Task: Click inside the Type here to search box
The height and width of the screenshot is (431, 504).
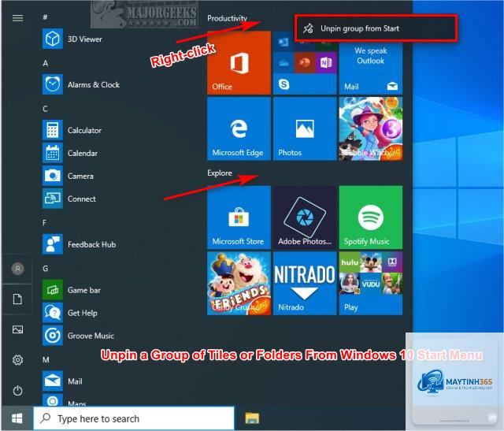Action: [134, 418]
